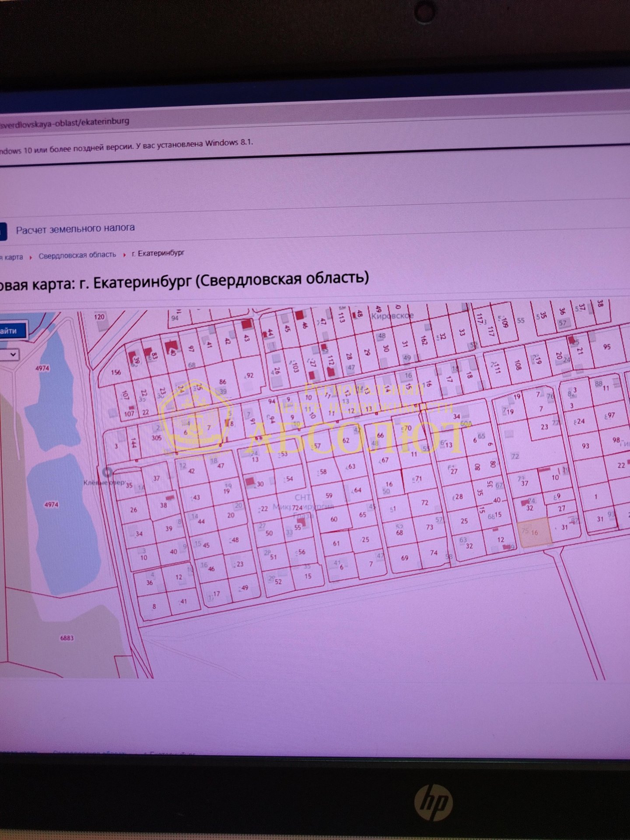630x840 pixels.
Task: Select parcel labeled 86
Action: [223, 382]
